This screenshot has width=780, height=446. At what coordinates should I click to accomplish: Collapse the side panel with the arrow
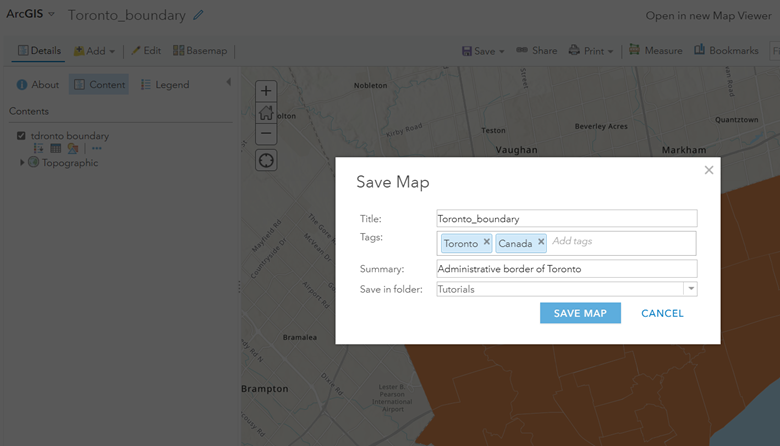click(x=228, y=82)
